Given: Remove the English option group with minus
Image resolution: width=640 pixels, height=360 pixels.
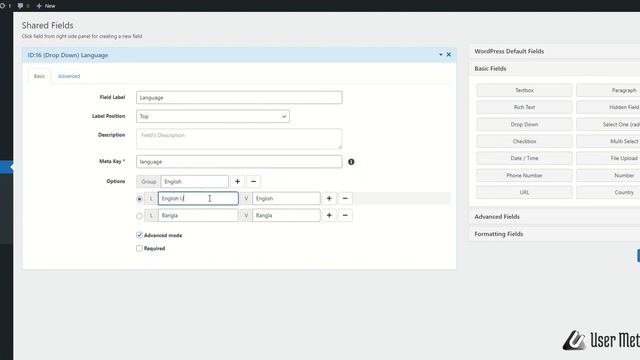Looking at the screenshot, I should tap(253, 182).
